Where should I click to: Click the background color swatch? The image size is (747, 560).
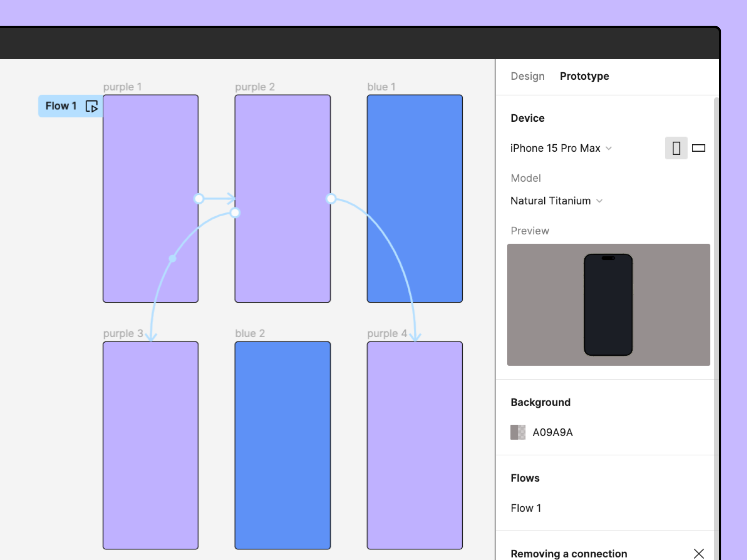coord(518,432)
